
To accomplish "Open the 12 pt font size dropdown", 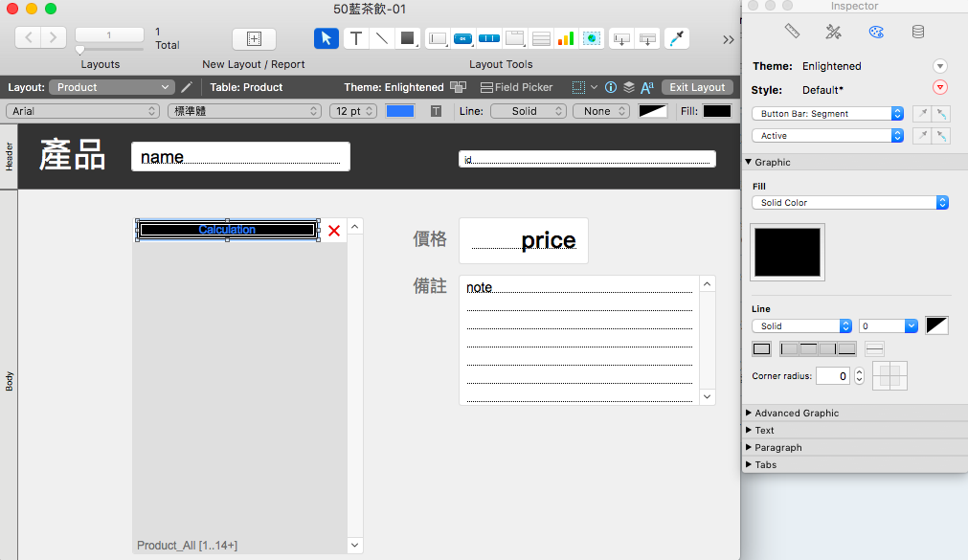I will point(353,111).
